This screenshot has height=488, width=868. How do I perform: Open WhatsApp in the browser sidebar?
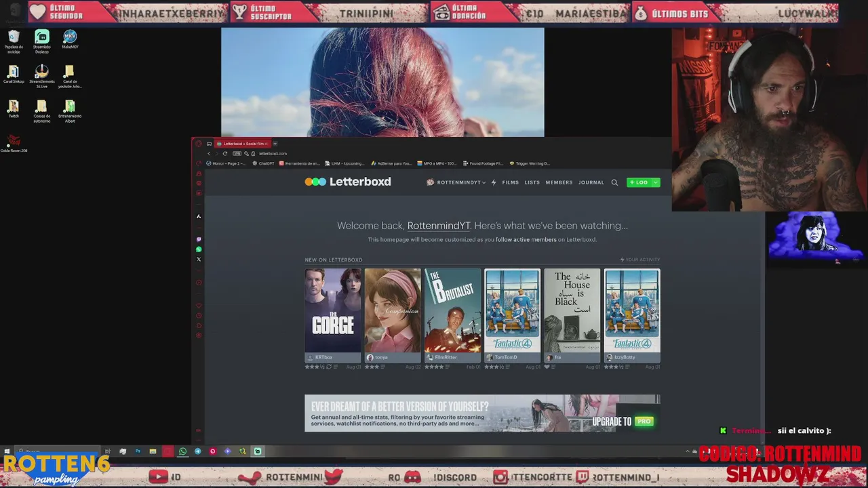point(199,249)
